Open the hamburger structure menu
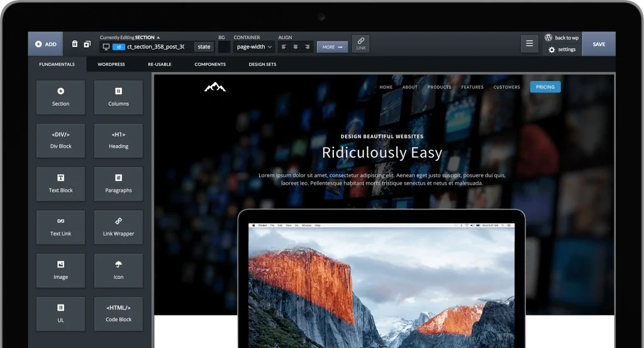 (530, 44)
